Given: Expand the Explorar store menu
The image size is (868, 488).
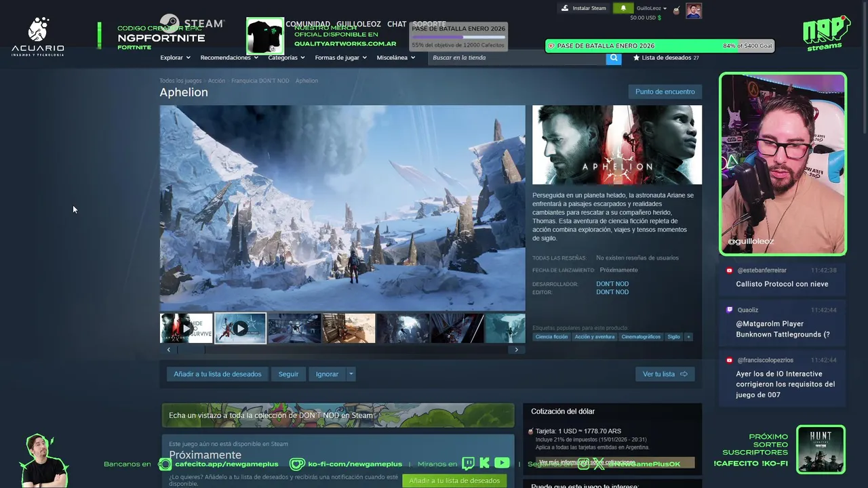Looking at the screenshot, I should pos(175,58).
